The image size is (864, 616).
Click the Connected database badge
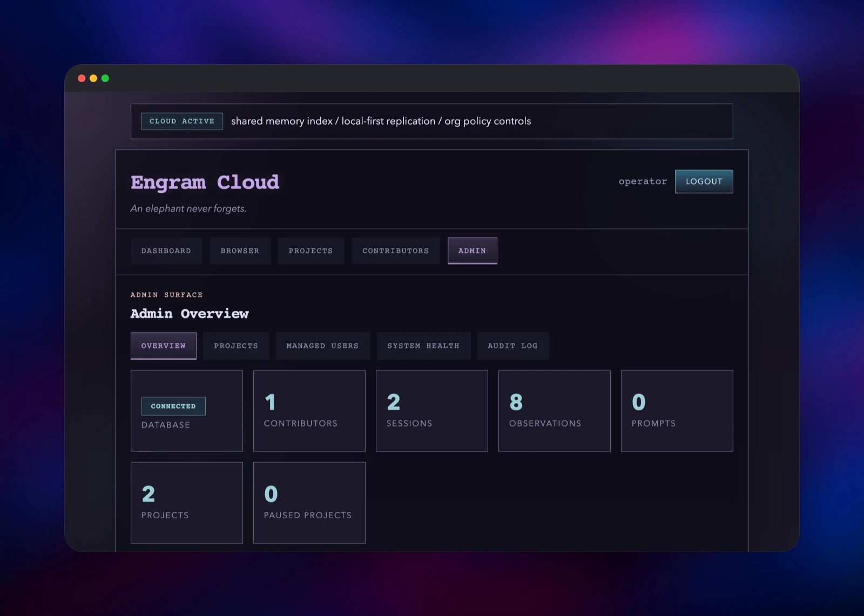pyautogui.click(x=173, y=406)
